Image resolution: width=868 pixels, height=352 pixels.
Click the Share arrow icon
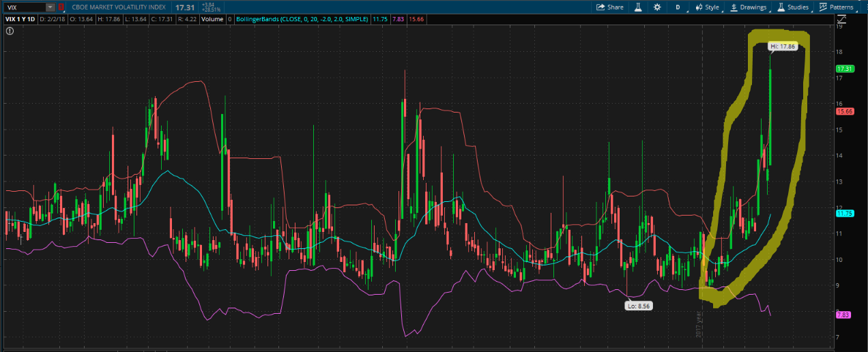click(x=601, y=7)
